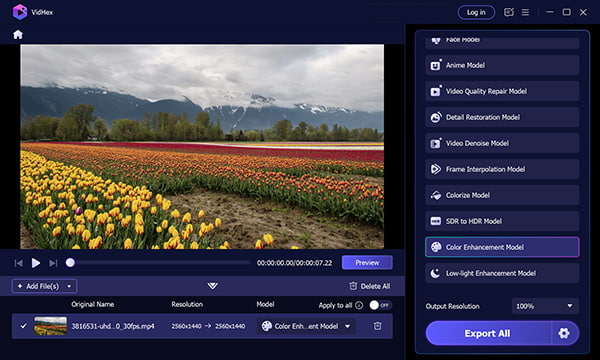
Task: Open the Output Resolution 100% dropdown
Action: 545,306
